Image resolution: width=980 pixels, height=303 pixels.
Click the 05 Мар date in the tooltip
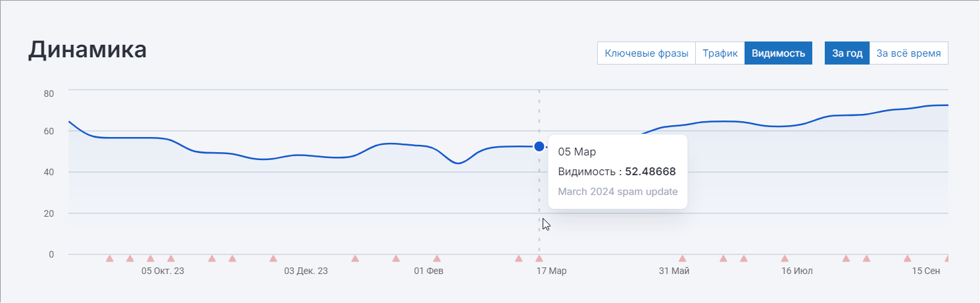576,151
